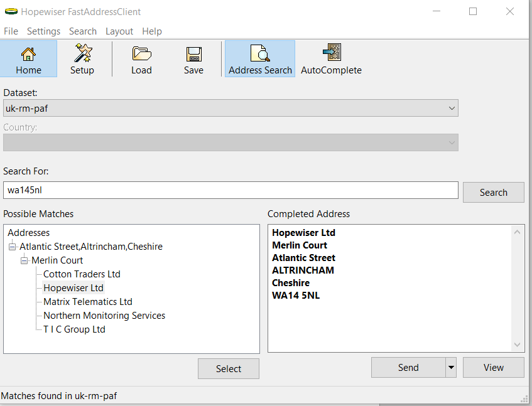Open the Send button dropdown arrow

[451, 367]
